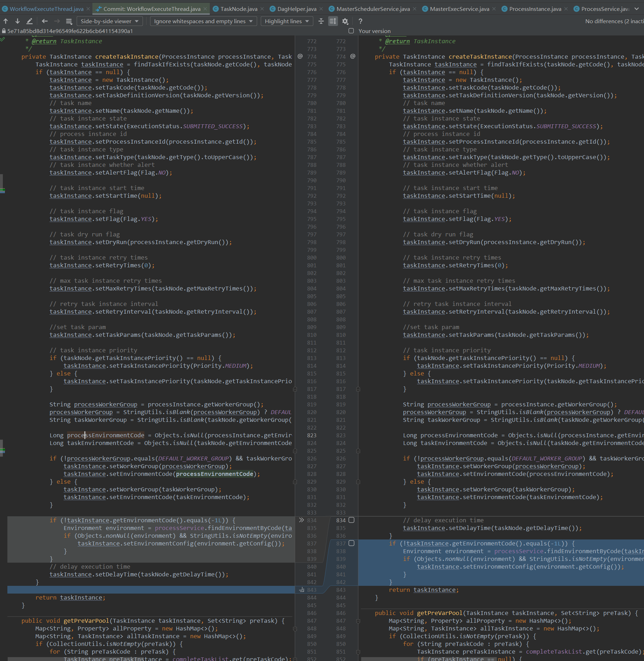644x661 pixels.
Task: Close the TaskNode.java tab
Action: [262, 9]
